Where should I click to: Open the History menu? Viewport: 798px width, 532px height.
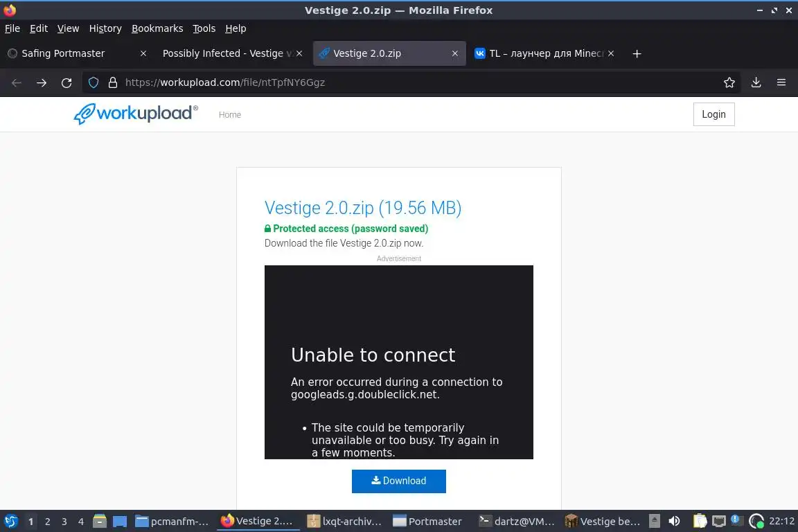105,28
